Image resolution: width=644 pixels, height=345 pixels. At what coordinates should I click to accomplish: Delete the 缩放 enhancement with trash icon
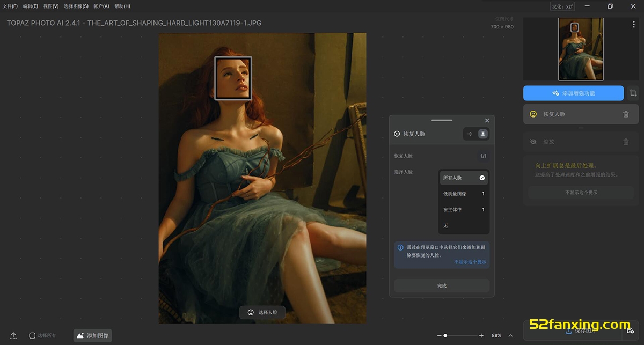[x=626, y=142]
